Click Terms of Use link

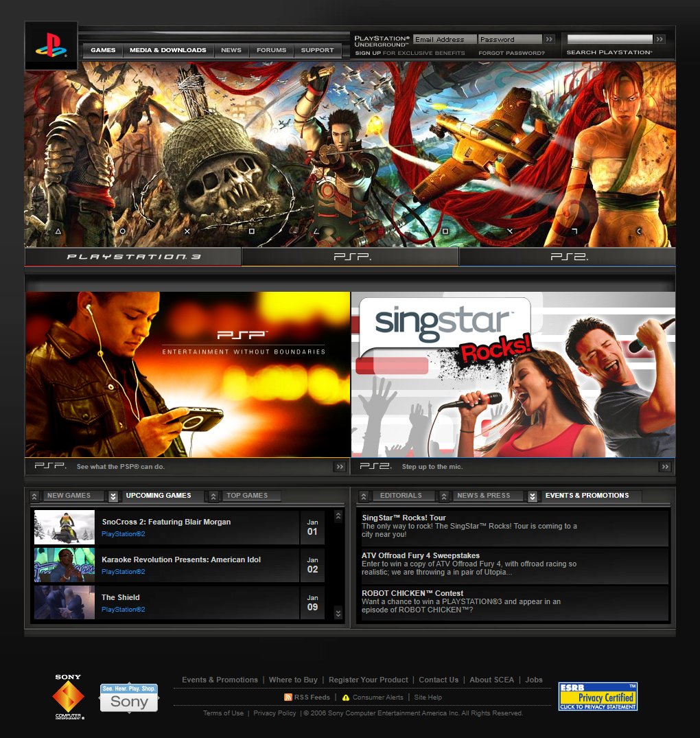[x=224, y=713]
